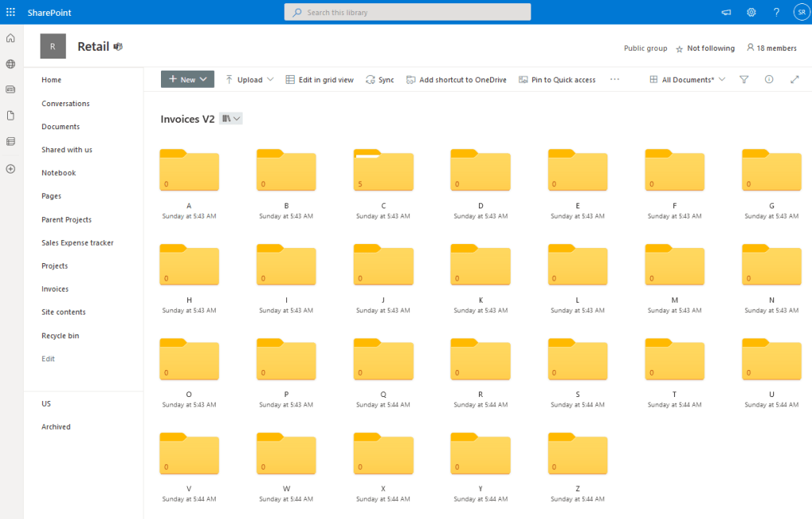The height and width of the screenshot is (519, 812).
Task: View the 18 members list
Action: [771, 48]
